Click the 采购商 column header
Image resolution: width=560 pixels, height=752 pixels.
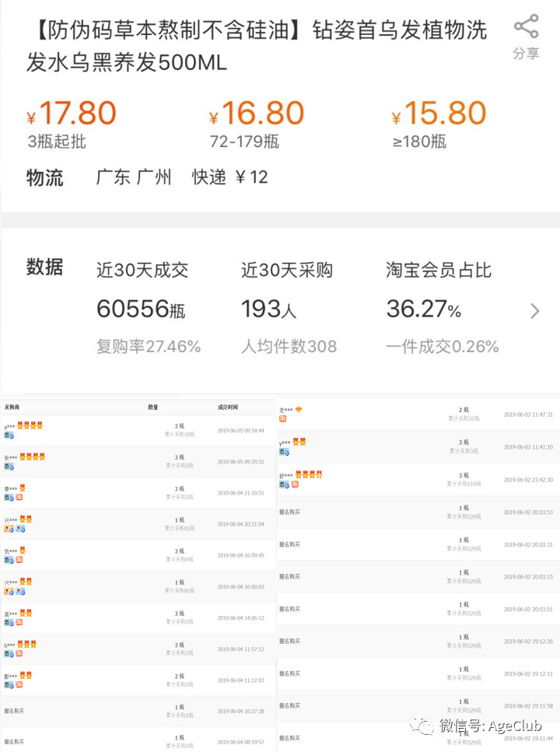click(x=12, y=407)
